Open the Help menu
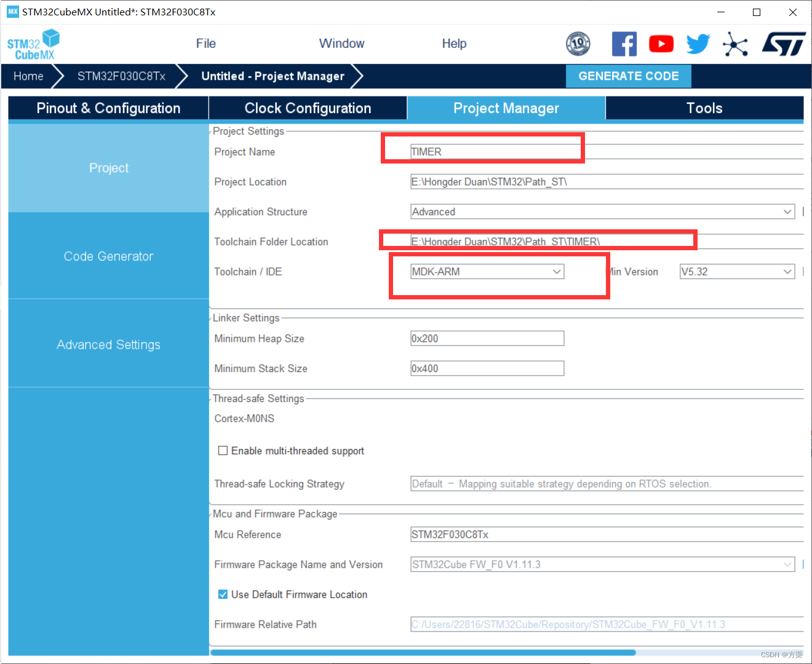812x664 pixels. 454,44
